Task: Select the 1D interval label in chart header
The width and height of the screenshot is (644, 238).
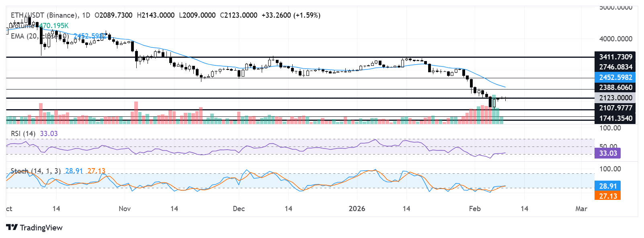Action: [x=86, y=15]
